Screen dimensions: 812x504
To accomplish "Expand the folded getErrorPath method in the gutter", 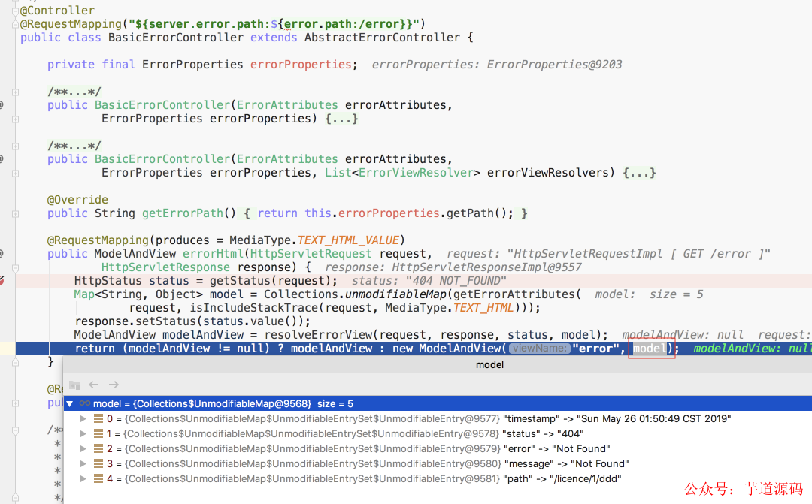I will pyautogui.click(x=16, y=214).
